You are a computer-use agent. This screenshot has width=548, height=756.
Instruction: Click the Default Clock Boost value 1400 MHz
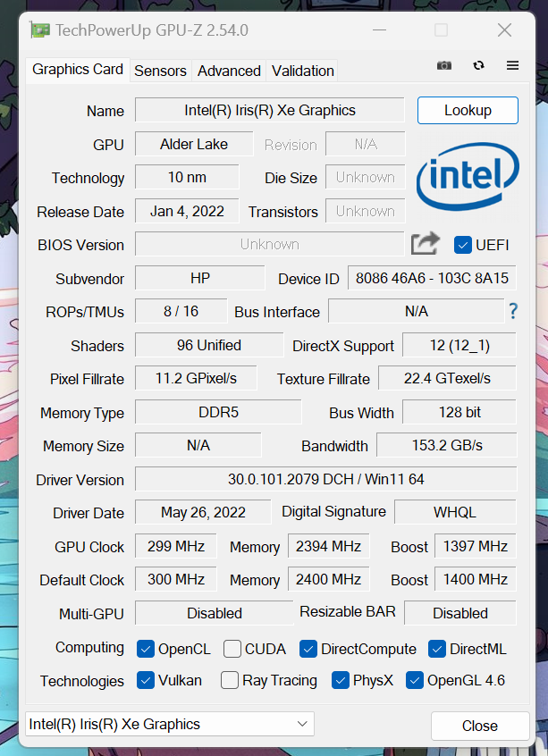coord(476,579)
